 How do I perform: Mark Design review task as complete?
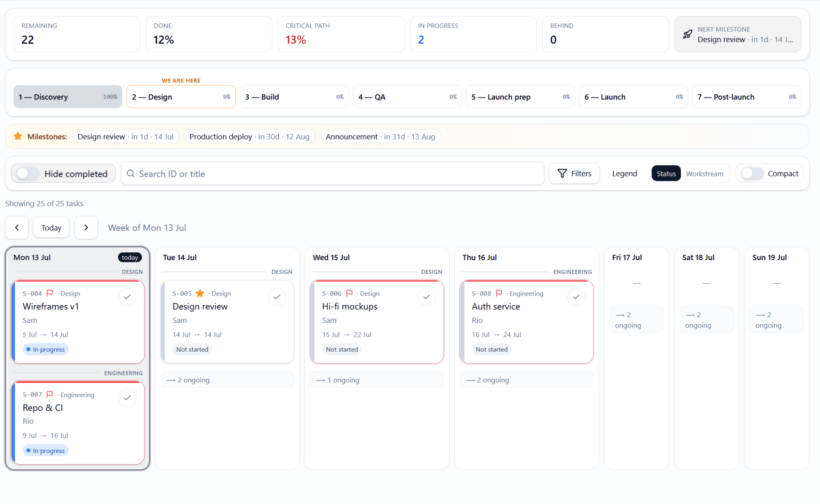(277, 297)
